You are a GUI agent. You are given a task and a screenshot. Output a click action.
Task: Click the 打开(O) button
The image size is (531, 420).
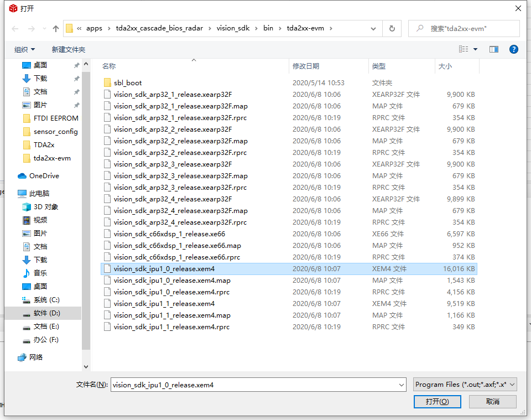click(437, 402)
